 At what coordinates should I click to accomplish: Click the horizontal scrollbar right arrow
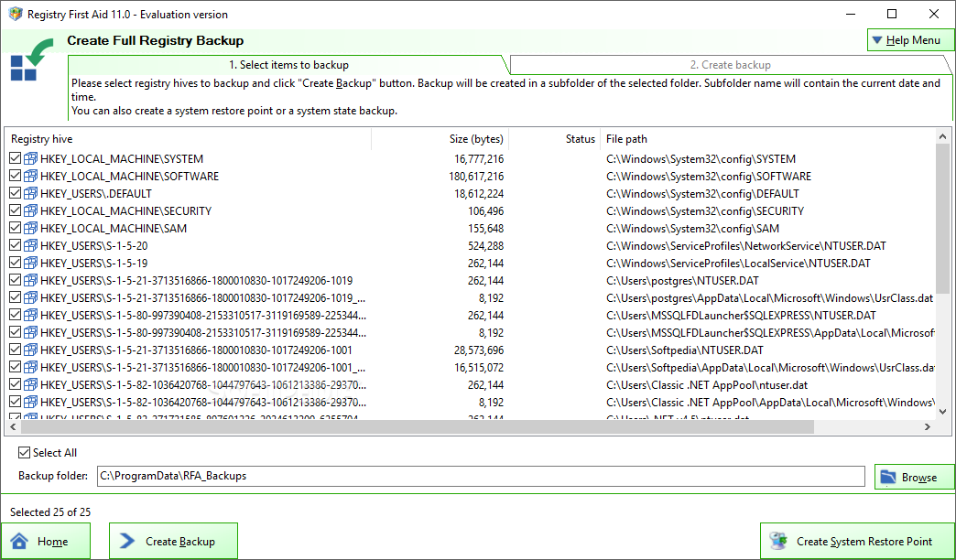[928, 427]
